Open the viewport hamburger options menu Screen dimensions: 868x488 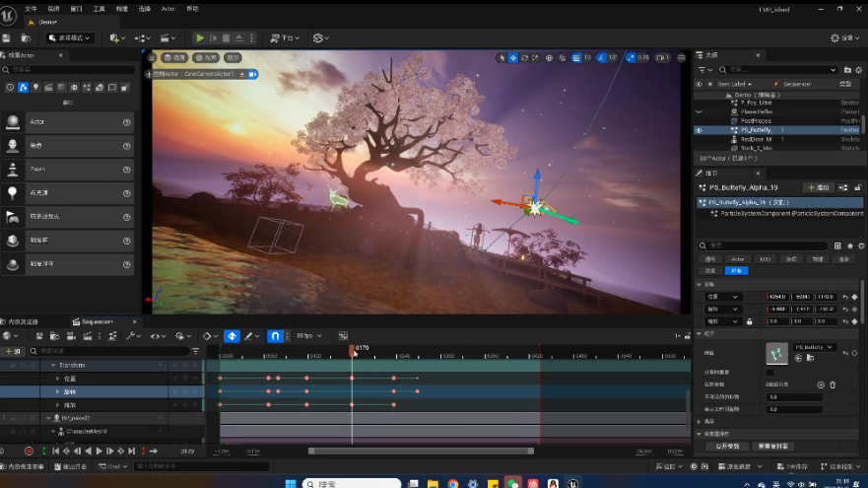151,57
